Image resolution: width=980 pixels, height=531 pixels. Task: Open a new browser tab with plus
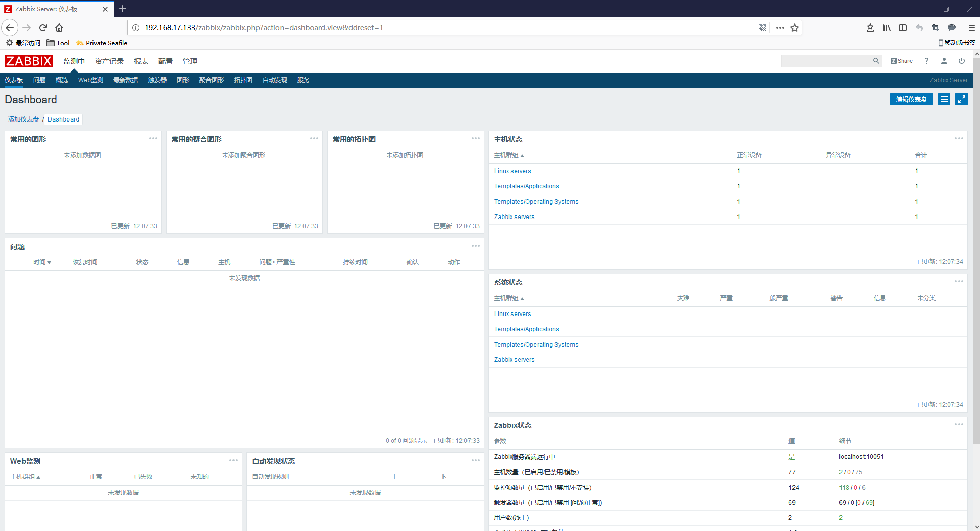coord(123,9)
